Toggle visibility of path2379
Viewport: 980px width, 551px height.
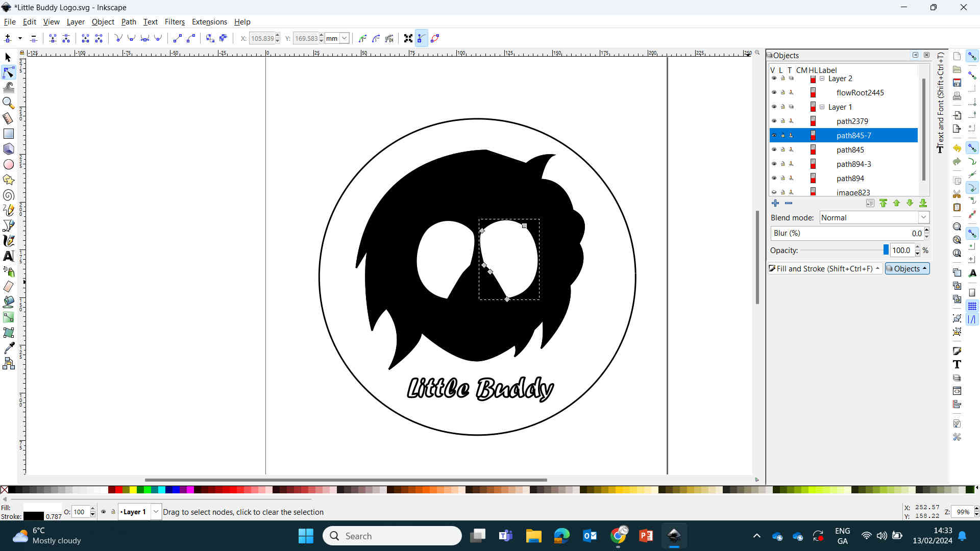pos(774,121)
